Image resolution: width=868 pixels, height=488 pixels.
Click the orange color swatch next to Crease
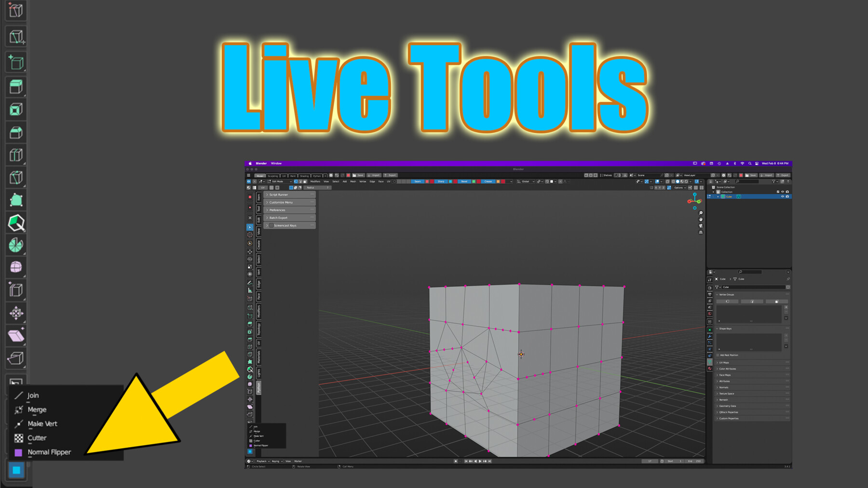(498, 182)
